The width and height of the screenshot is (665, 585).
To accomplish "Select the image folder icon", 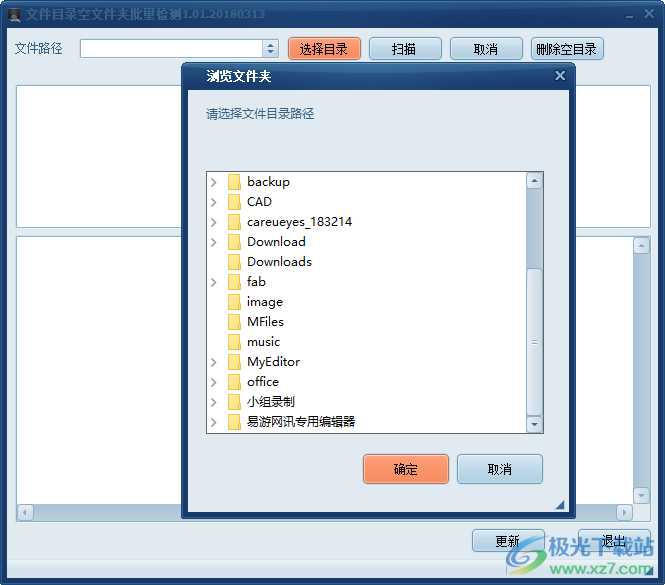I will (x=234, y=302).
